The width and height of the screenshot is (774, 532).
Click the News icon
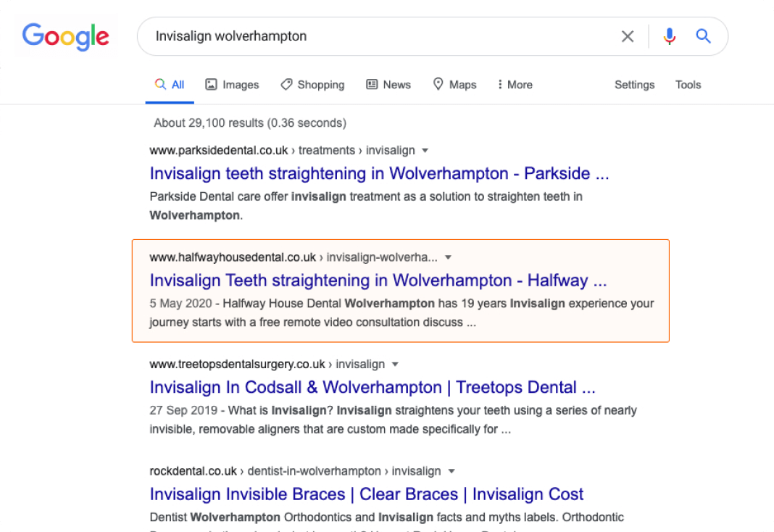[x=373, y=84]
